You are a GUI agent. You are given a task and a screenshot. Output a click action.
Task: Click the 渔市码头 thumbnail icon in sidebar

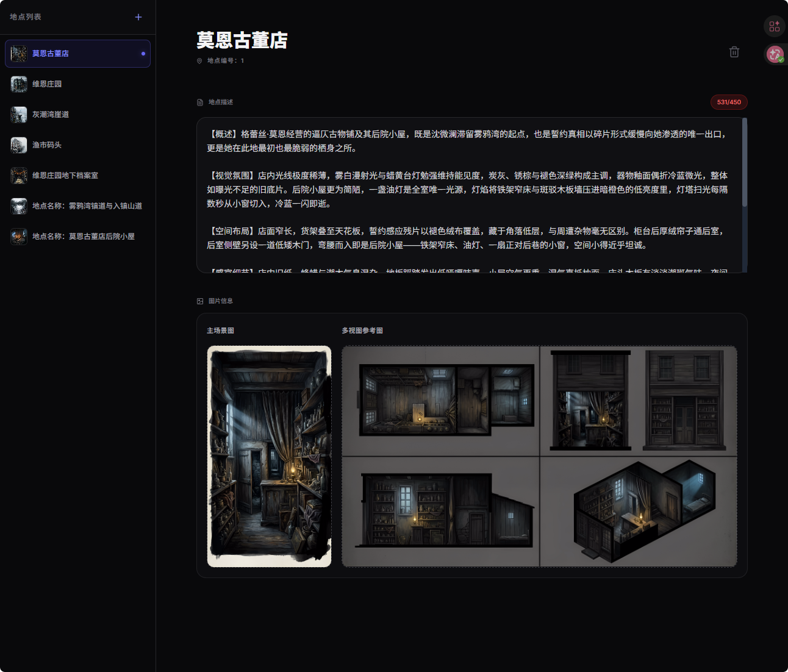coord(19,145)
